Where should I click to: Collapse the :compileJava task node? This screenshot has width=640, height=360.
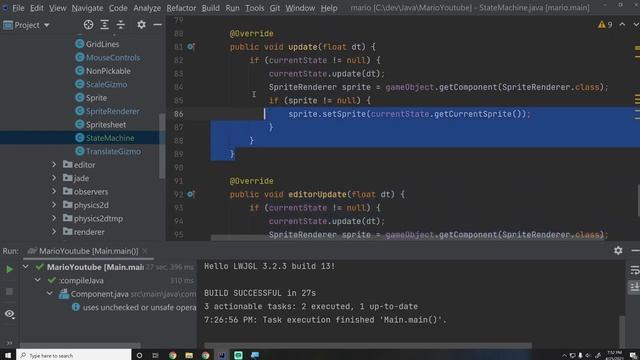[38, 280]
